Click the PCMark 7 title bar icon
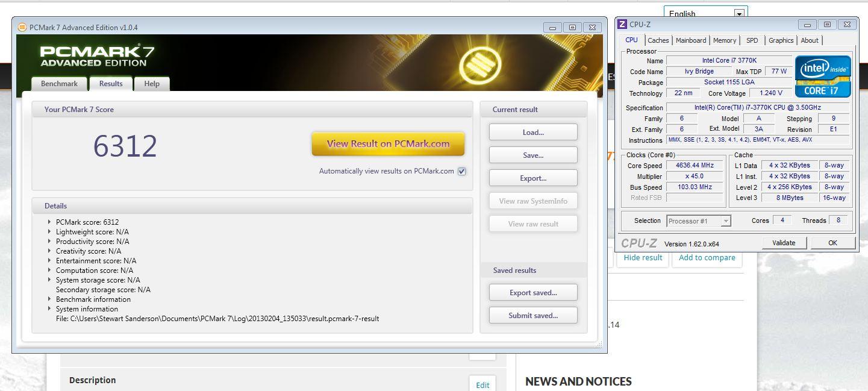 point(22,27)
